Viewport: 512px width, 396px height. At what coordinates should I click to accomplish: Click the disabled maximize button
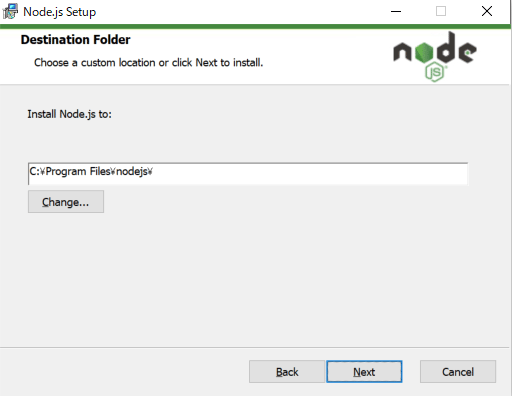pos(441,11)
